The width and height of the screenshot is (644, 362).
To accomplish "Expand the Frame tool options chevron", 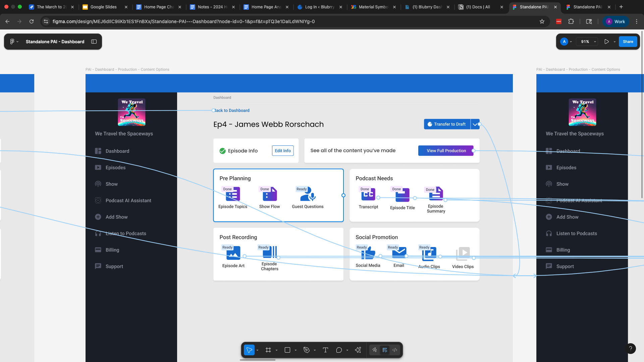I will pyautogui.click(x=277, y=350).
